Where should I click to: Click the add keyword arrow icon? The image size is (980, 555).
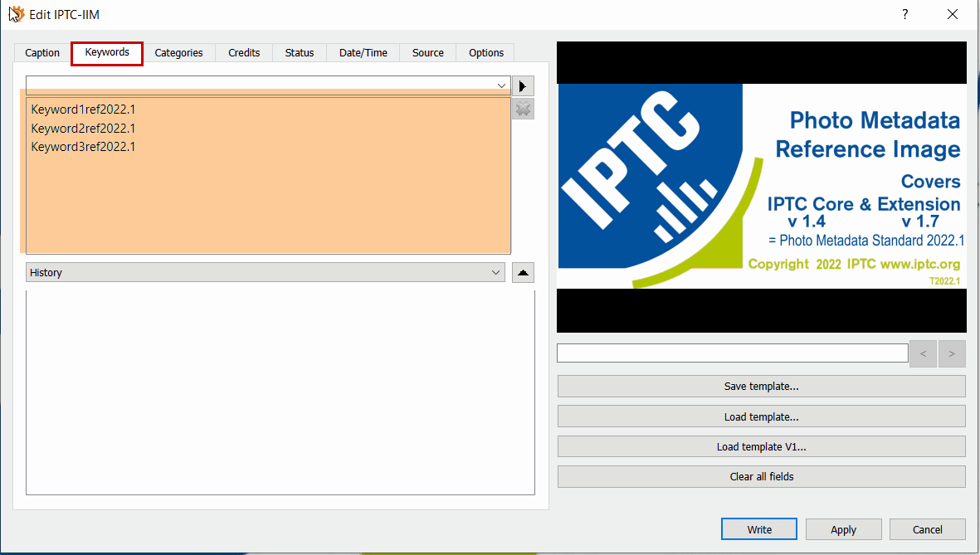point(523,85)
